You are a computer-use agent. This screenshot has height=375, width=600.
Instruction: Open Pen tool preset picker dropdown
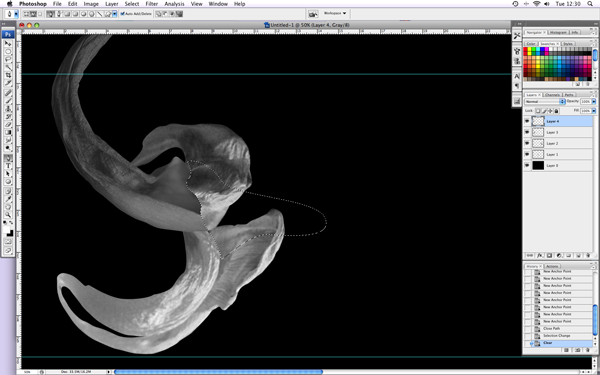(16, 14)
